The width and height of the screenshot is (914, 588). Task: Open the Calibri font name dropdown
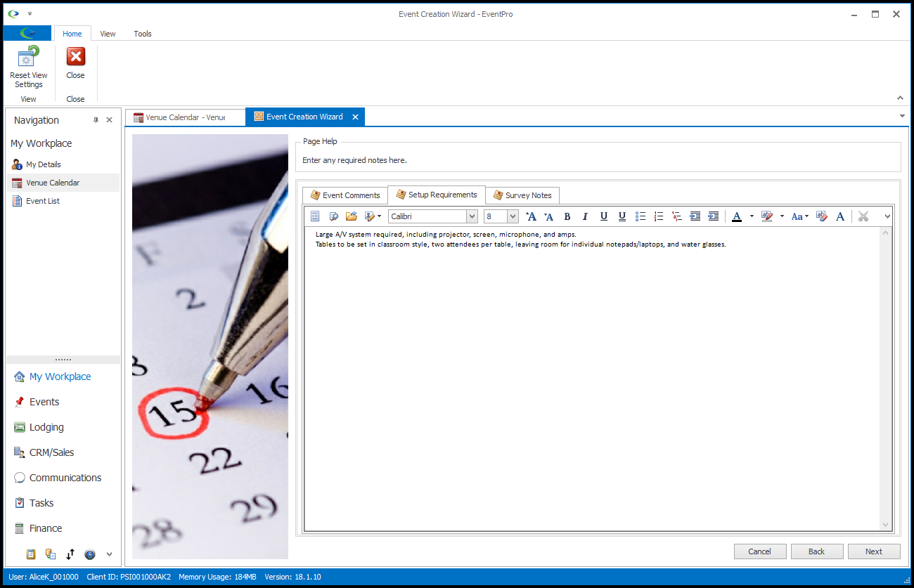472,216
